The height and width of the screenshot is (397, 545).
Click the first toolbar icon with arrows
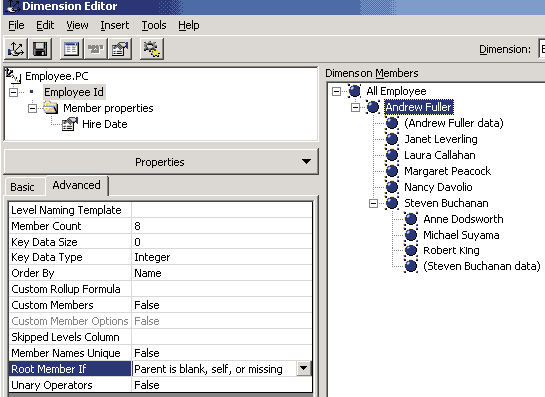pyautogui.click(x=16, y=49)
